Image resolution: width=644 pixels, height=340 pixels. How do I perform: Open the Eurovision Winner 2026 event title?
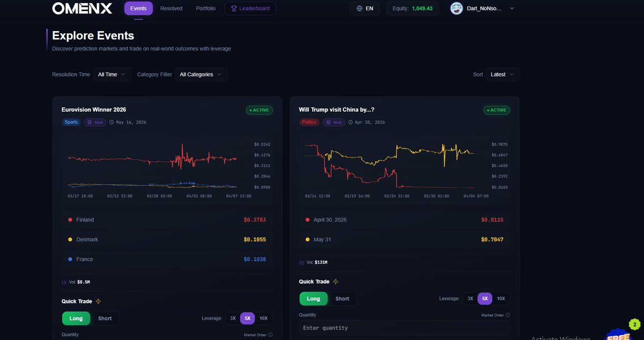tap(94, 110)
